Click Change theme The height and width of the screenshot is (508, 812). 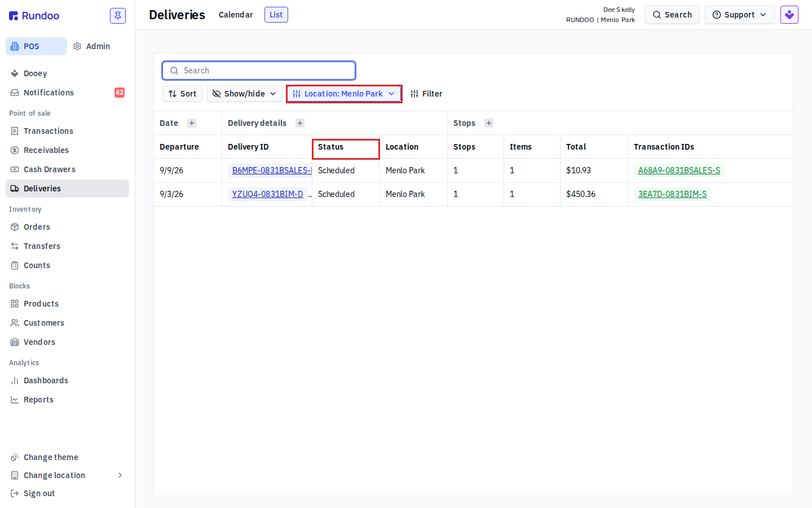tap(67, 457)
